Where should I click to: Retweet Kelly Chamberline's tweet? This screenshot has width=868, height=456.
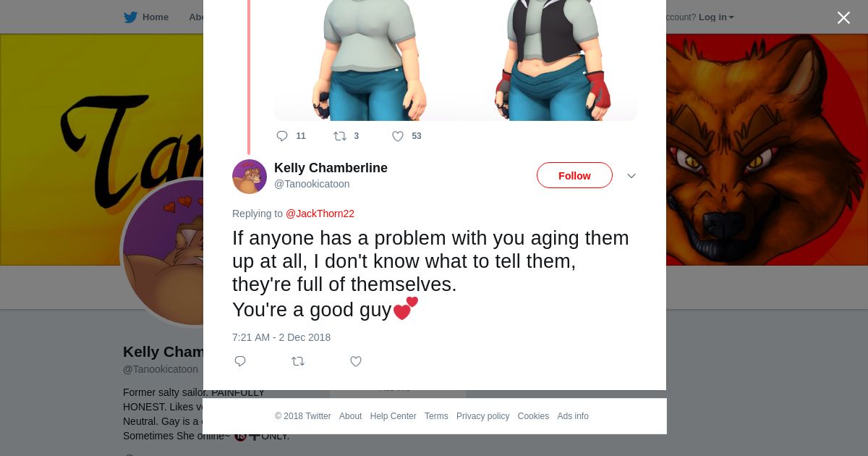(298, 361)
